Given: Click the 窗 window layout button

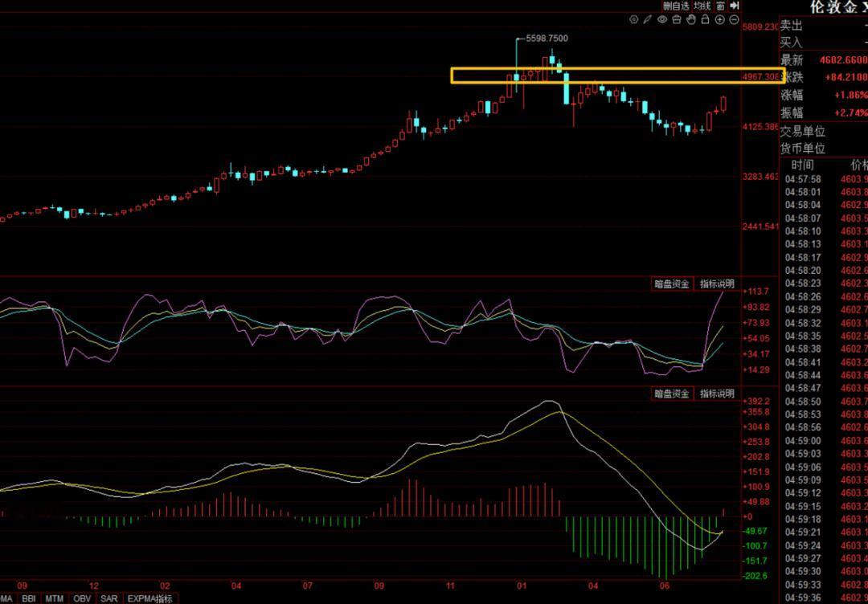Looking at the screenshot, I should pos(720,6).
